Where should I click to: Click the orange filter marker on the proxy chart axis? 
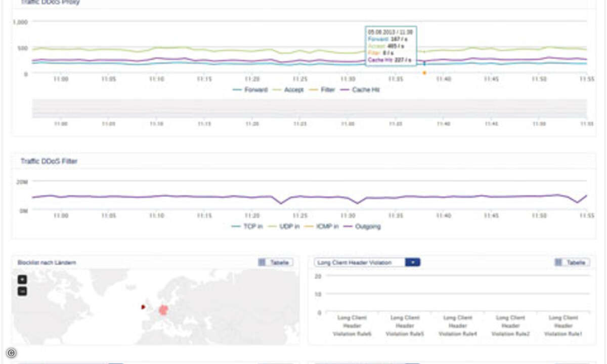point(424,73)
